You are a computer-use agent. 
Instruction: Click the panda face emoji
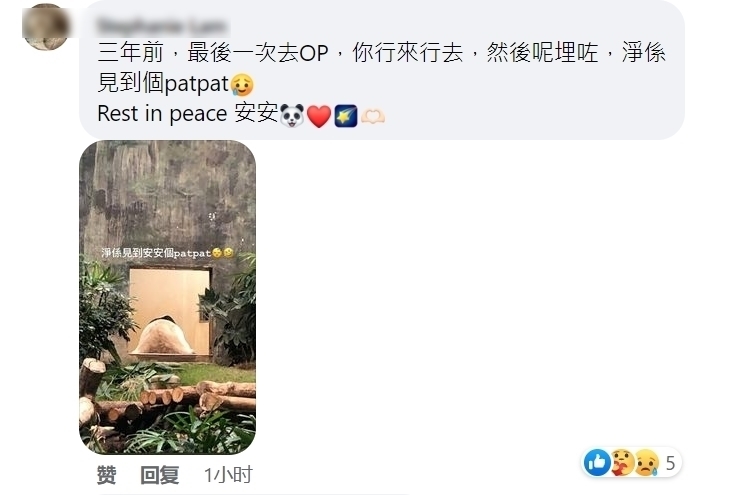coord(292,115)
